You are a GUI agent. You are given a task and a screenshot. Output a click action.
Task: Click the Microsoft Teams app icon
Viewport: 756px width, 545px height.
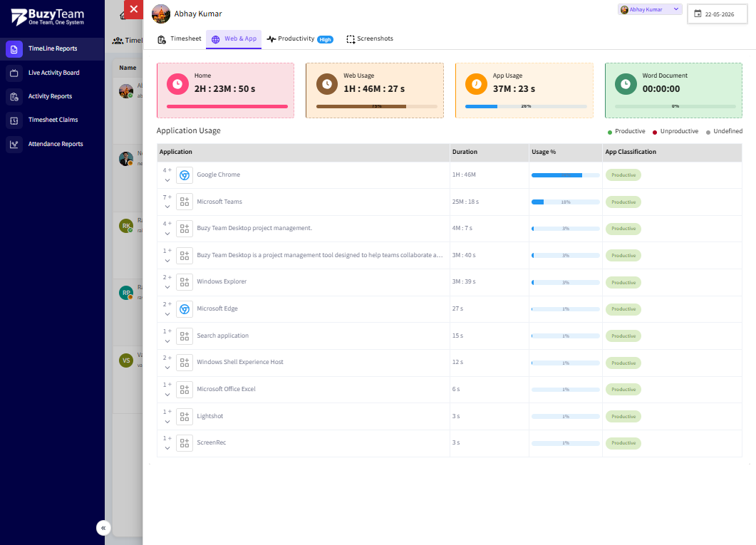click(185, 202)
